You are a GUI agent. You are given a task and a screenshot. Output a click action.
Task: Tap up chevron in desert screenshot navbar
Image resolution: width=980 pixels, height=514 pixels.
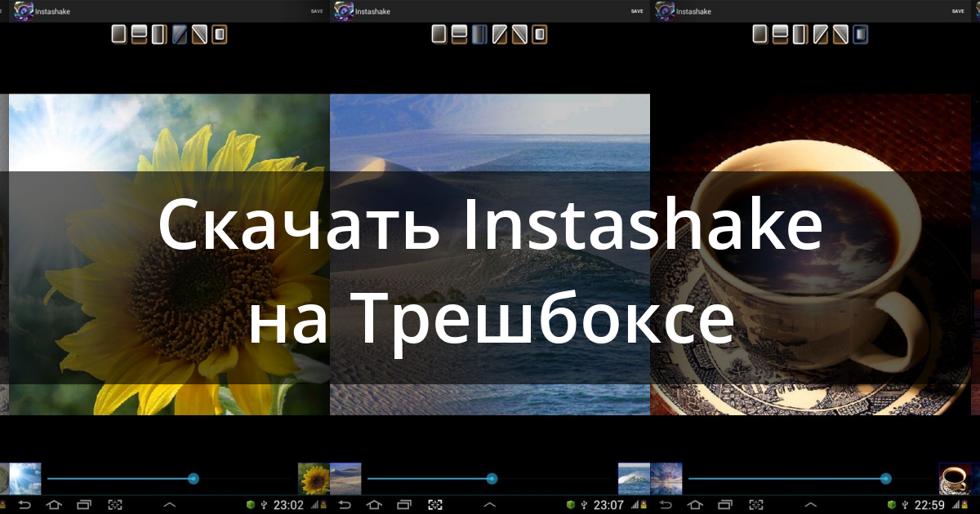pyautogui.click(x=490, y=505)
